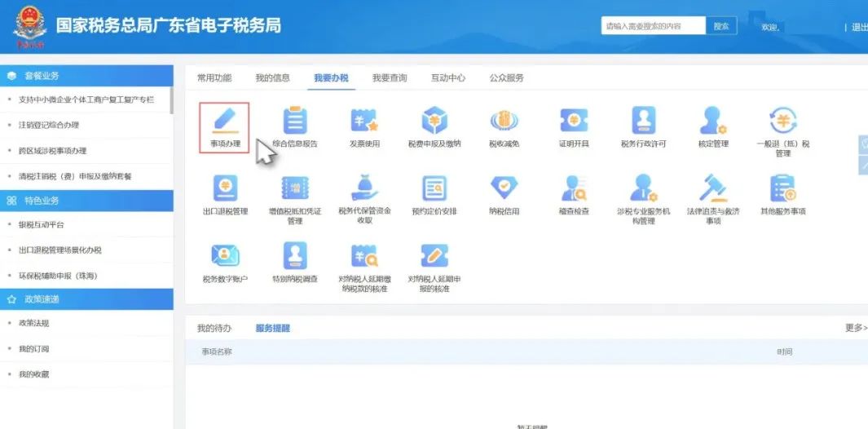
Task: Switch to the 我的信息 tab
Action: pos(272,77)
